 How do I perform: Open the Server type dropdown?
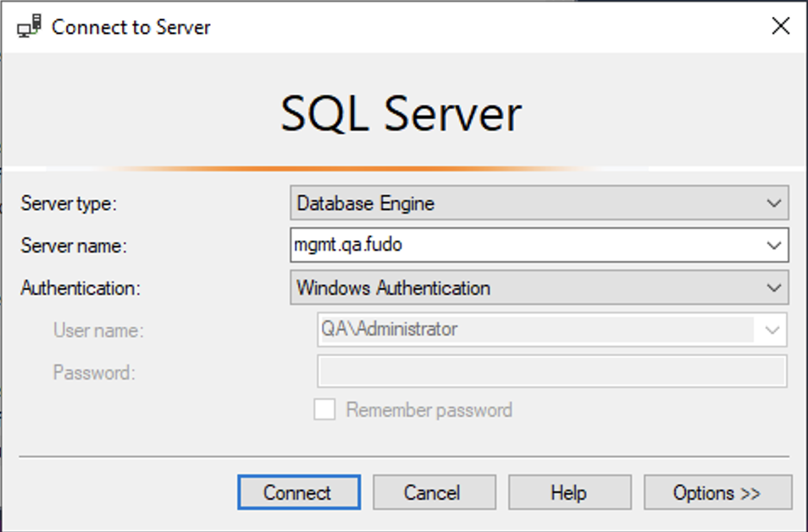(539, 203)
